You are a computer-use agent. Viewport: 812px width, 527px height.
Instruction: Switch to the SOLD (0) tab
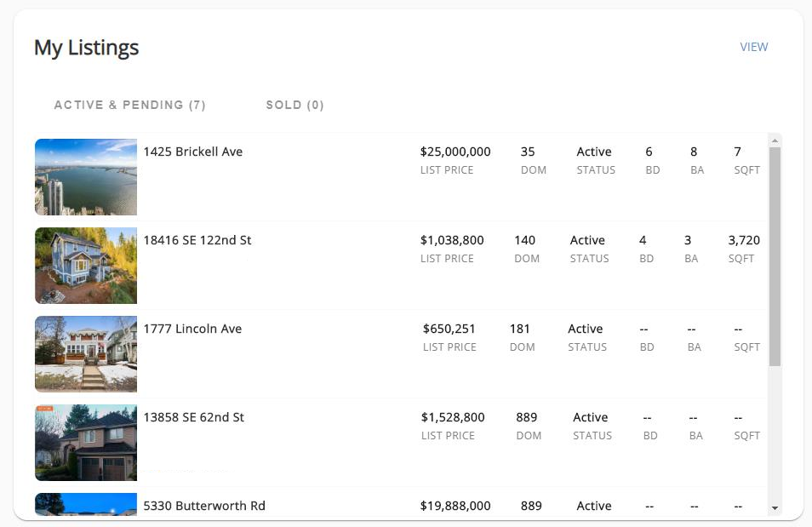point(294,105)
